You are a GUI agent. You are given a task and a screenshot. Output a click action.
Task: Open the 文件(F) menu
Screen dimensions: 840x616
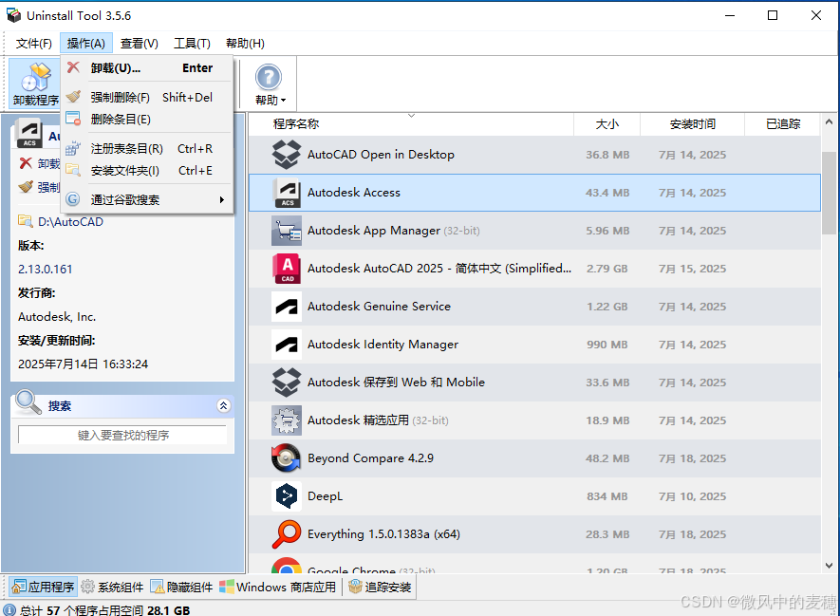point(34,44)
